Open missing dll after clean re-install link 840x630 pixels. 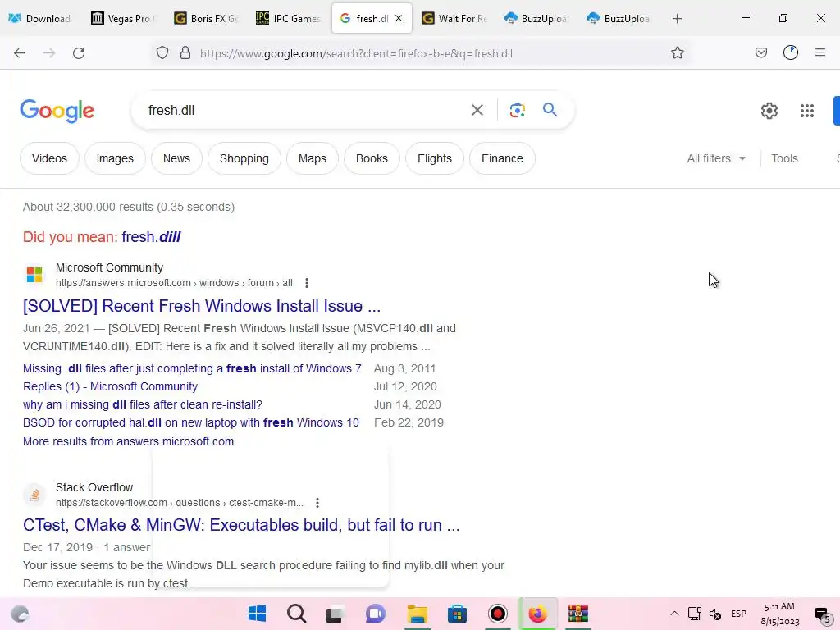point(143,404)
